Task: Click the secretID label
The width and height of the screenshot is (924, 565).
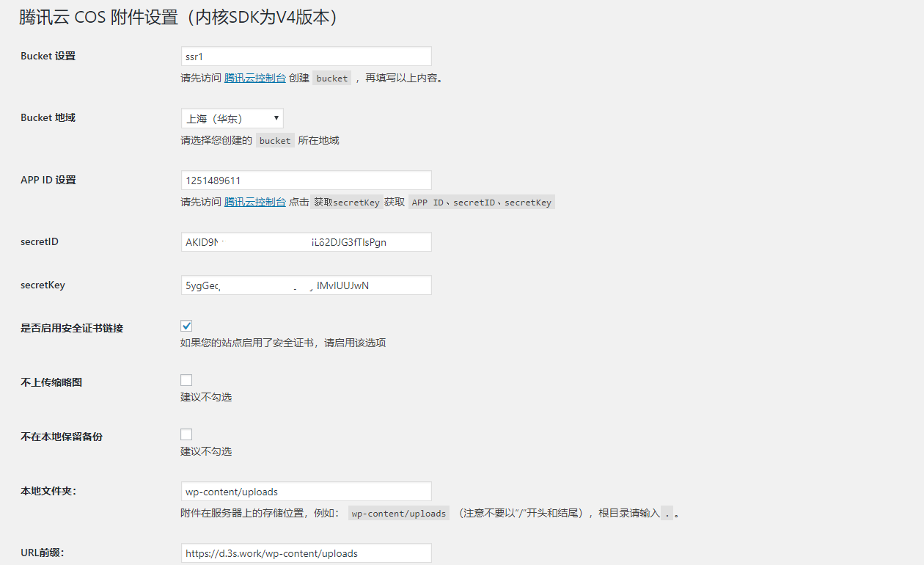Action: (40, 241)
